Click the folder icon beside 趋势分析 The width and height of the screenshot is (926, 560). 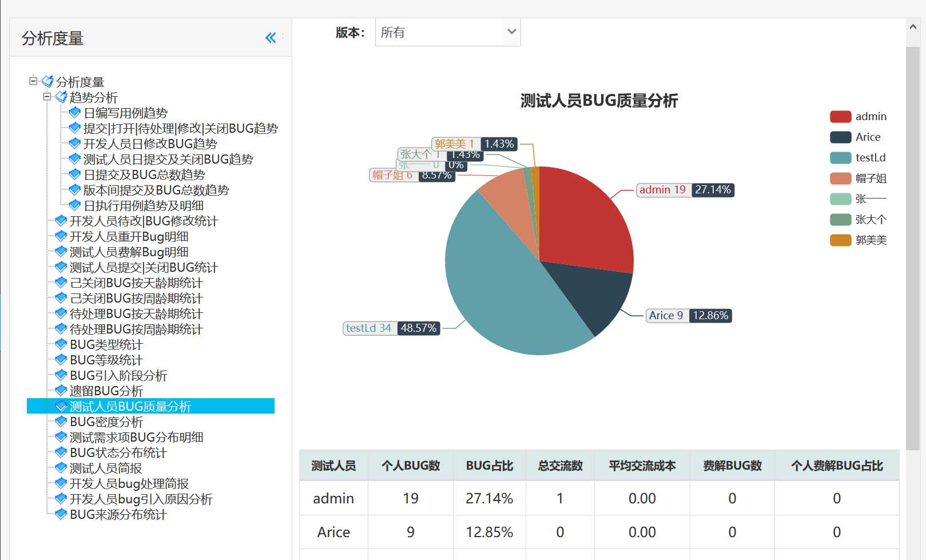[61, 97]
